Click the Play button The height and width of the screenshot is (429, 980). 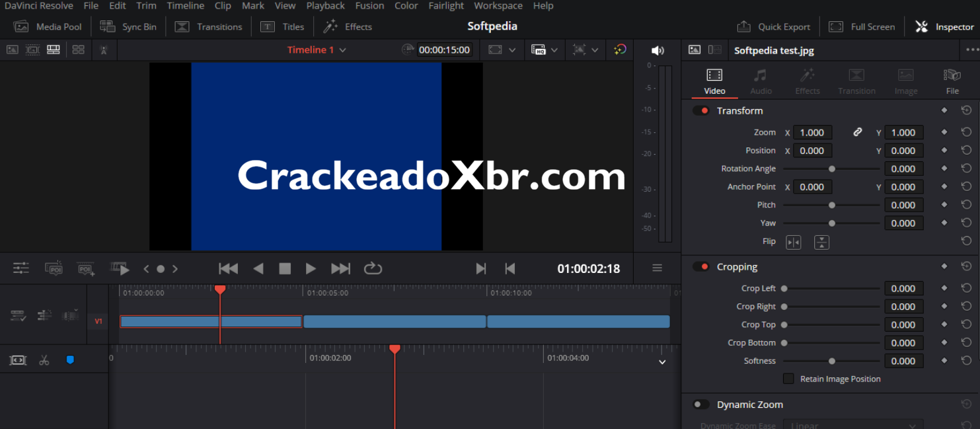click(311, 268)
